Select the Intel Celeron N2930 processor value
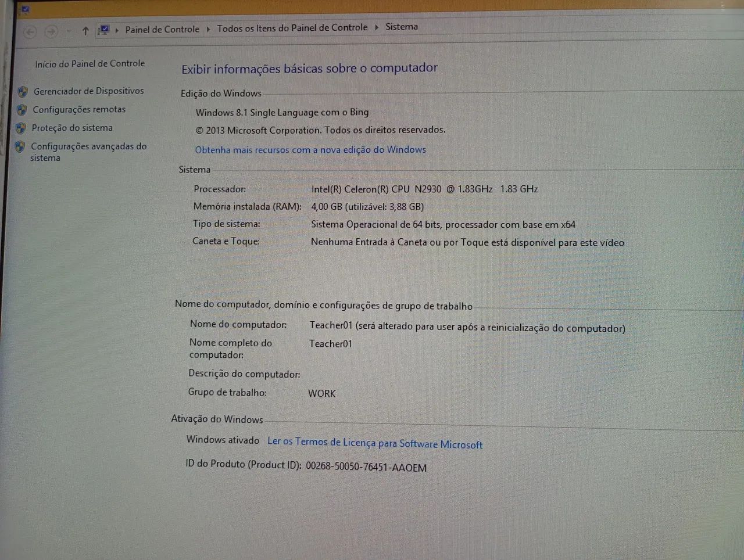Screen dimensions: 744x560 [424, 189]
